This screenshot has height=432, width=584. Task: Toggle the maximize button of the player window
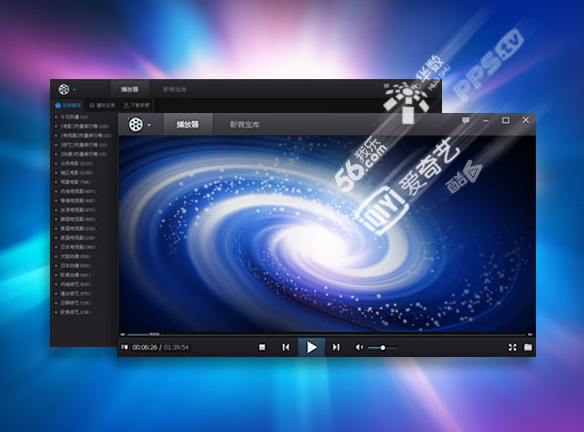click(505, 120)
